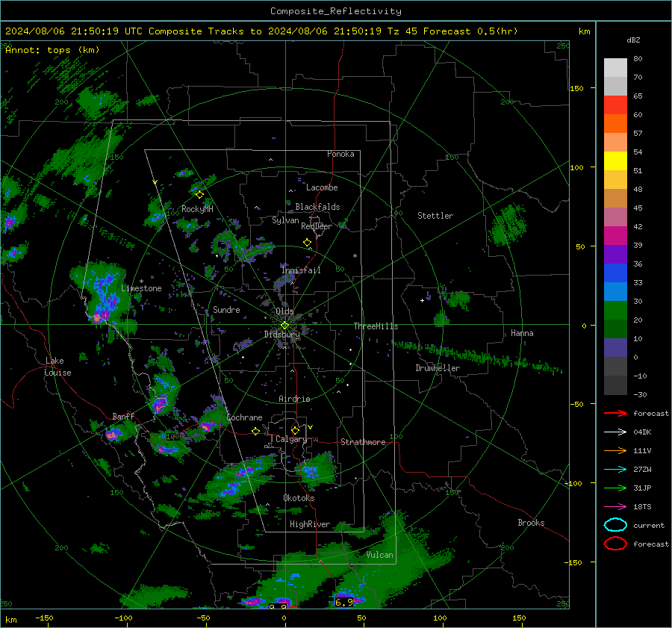
Task: Click the Vulcan town label
Action: coord(379,555)
